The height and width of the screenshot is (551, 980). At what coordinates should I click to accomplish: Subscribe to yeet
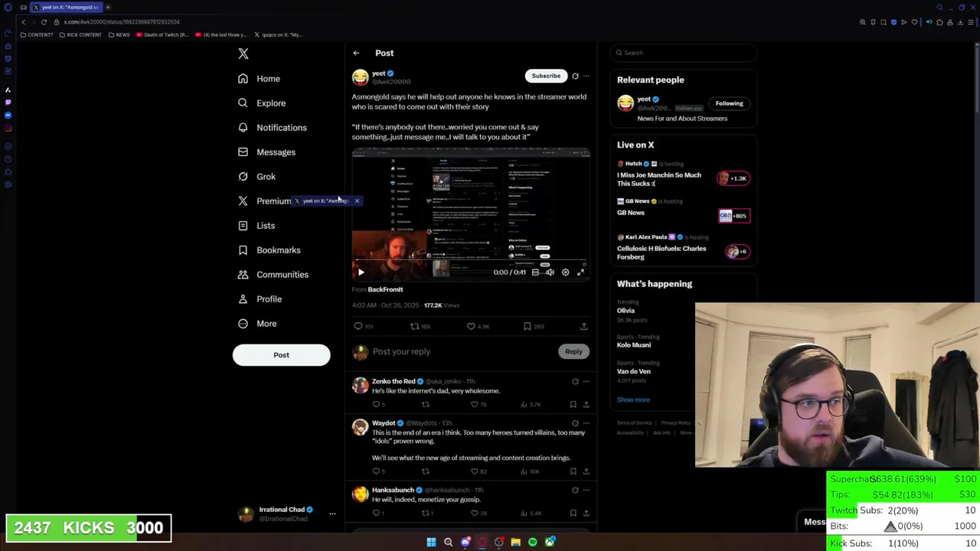click(x=546, y=76)
